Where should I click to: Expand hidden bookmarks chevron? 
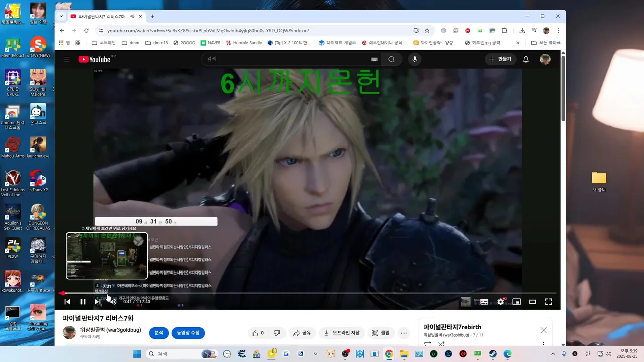(518, 43)
